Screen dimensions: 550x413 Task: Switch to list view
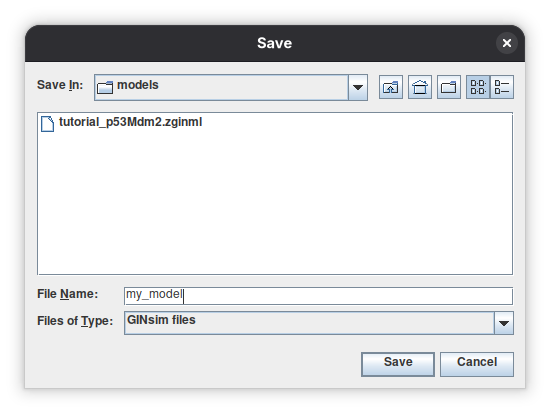[x=478, y=87]
